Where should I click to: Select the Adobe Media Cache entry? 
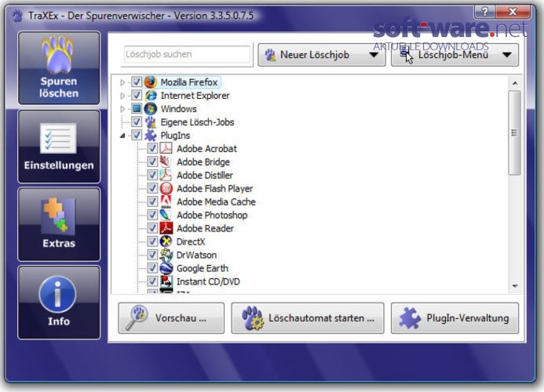(216, 201)
